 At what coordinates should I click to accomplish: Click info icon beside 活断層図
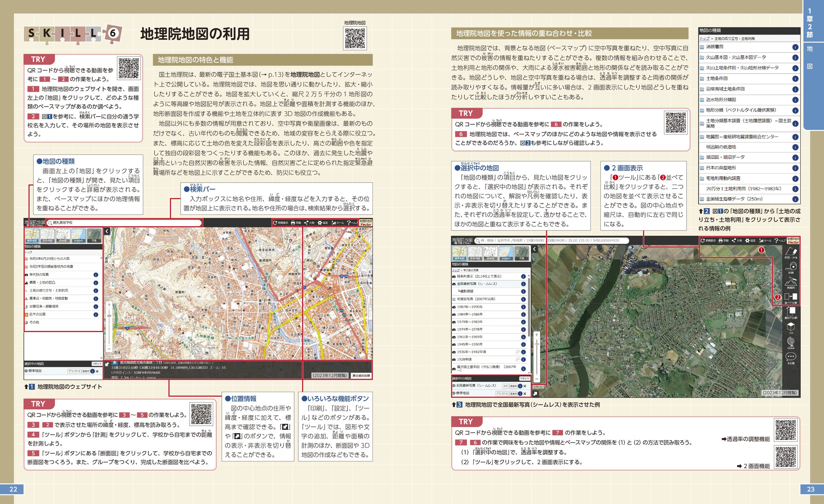tap(795, 47)
